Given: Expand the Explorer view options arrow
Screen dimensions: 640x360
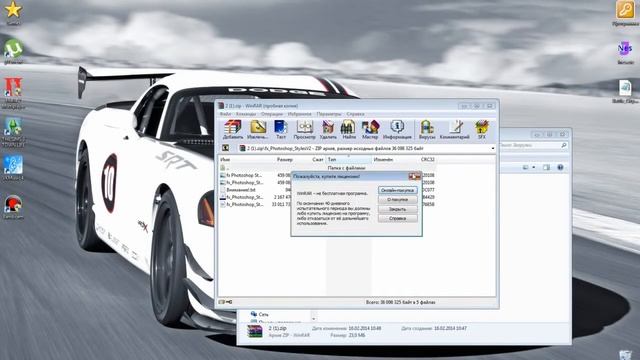Looking at the screenshot, I should click(533, 167).
